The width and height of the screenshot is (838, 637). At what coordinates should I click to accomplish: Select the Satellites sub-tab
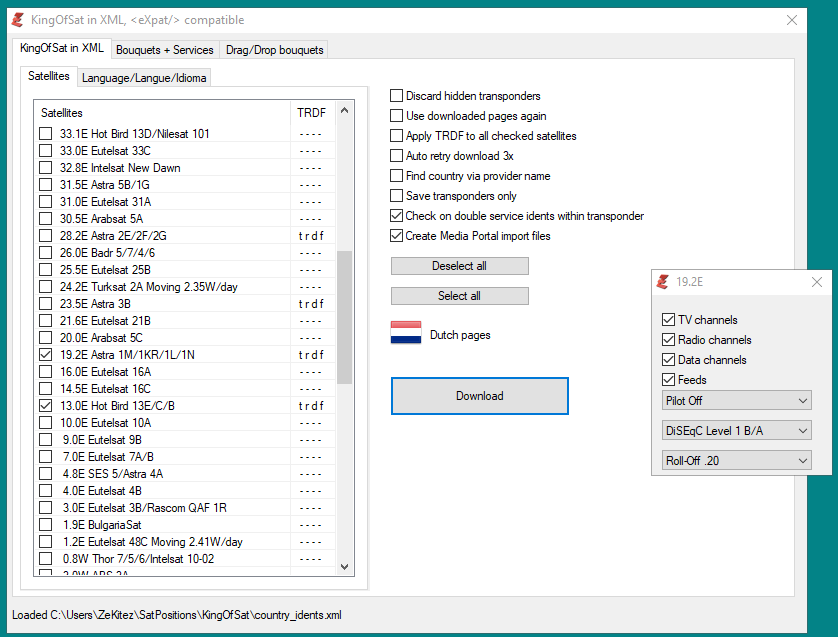[x=49, y=76]
